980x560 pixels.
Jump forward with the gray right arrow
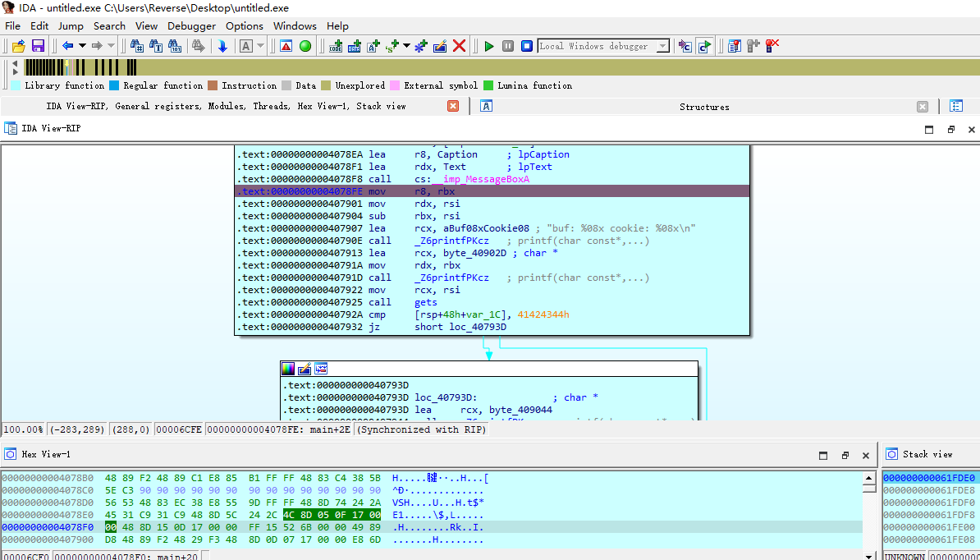[x=97, y=46]
